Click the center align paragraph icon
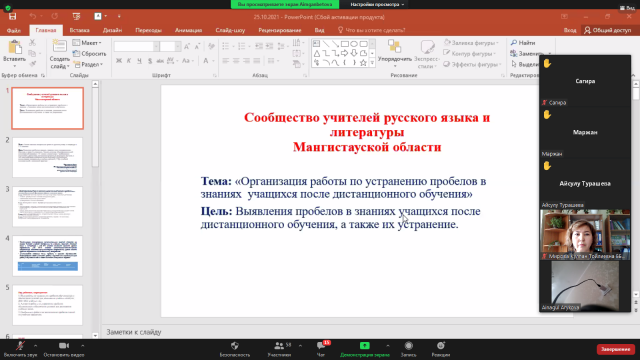The image size is (640, 360). pos(236,61)
